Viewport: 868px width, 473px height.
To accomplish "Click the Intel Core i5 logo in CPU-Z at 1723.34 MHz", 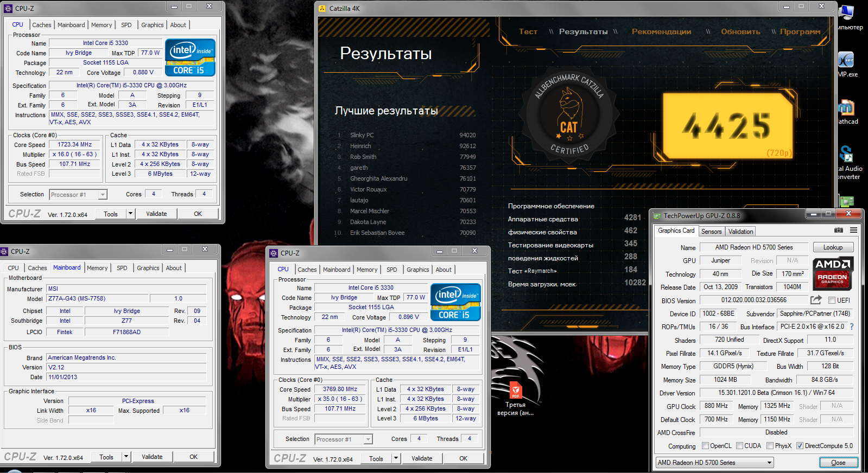I will 190,57.
